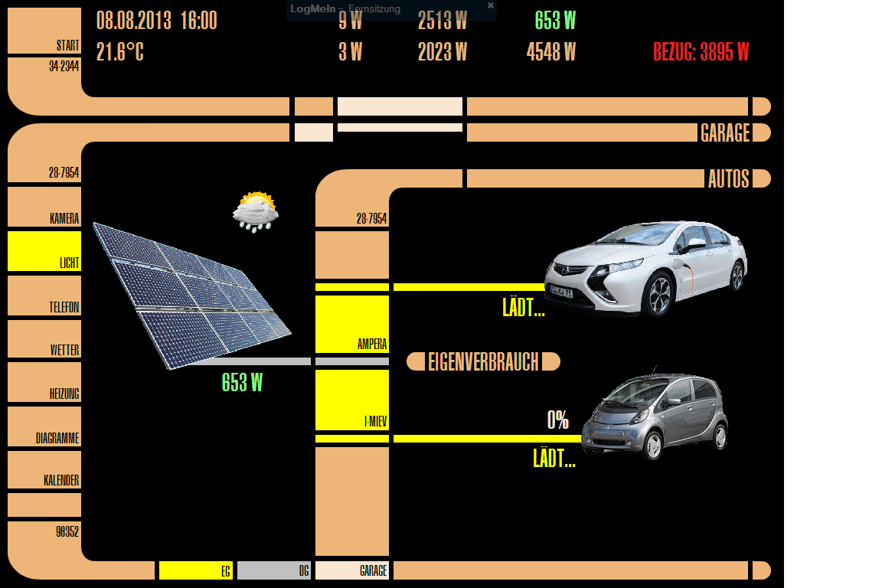Toggle the yellow AMPERA charging block
Viewport: 882px width, 588px height.
tap(352, 324)
